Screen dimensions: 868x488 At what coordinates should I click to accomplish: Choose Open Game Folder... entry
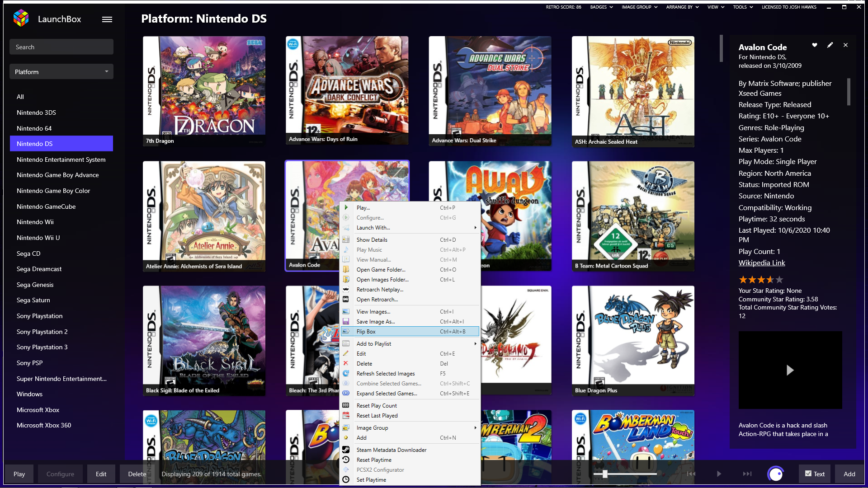410,269
